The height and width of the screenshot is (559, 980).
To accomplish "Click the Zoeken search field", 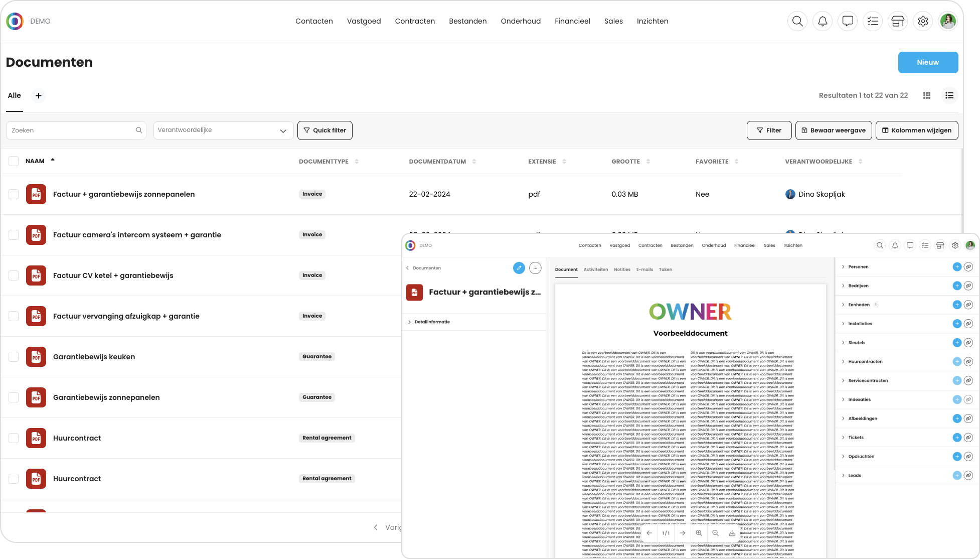I will (76, 130).
